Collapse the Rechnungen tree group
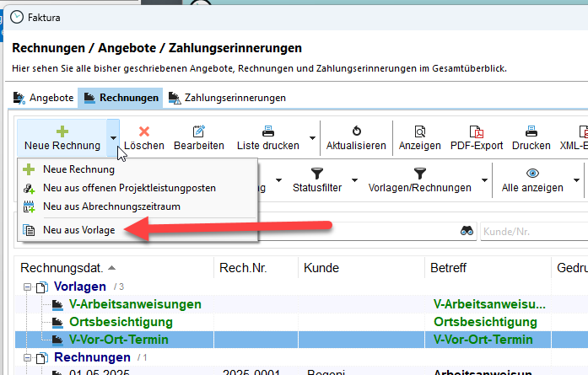The height and width of the screenshot is (375, 588). [x=27, y=357]
